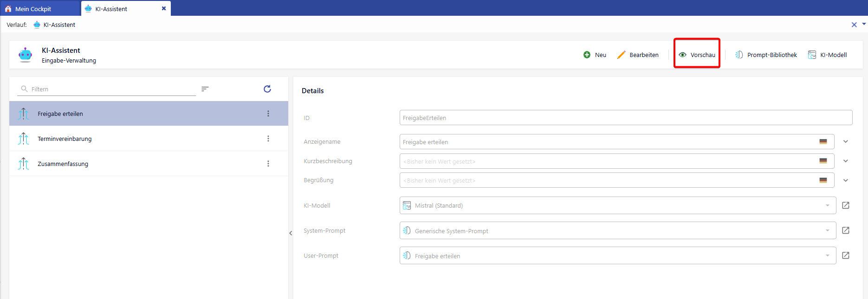This screenshot has height=299, width=868.
Task: Open User-Prompt link icon
Action: [x=846, y=255]
